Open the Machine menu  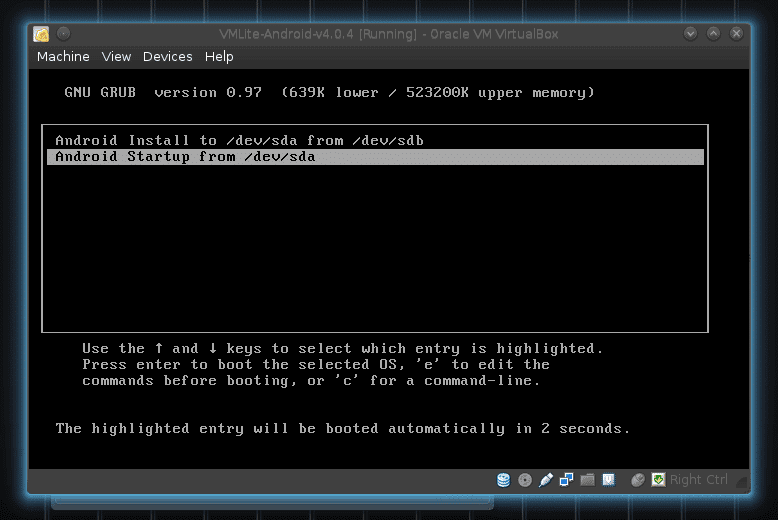pos(63,57)
